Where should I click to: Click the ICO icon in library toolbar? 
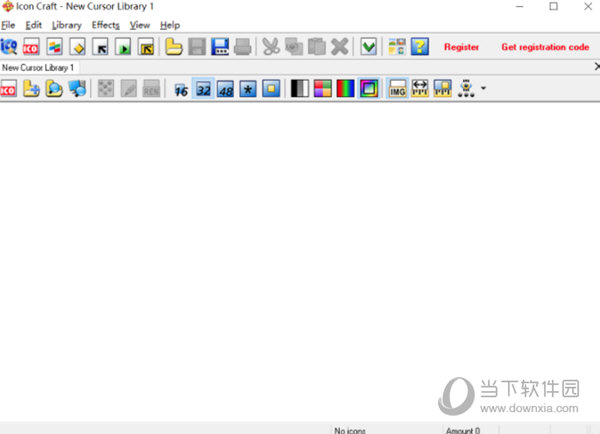tap(8, 88)
